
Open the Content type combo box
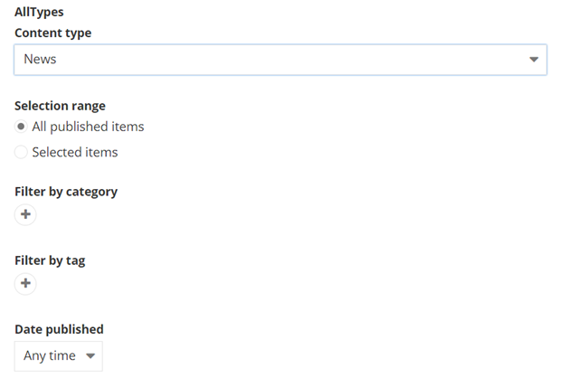[280, 60]
